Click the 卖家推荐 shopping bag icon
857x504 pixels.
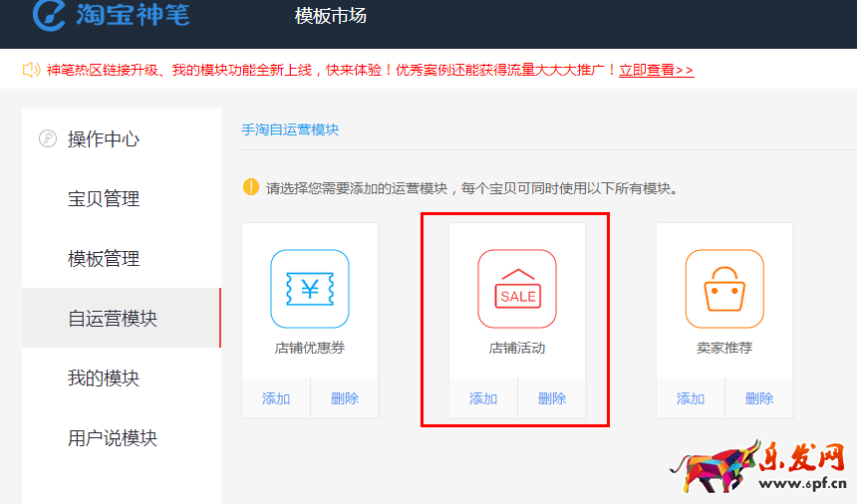click(724, 289)
